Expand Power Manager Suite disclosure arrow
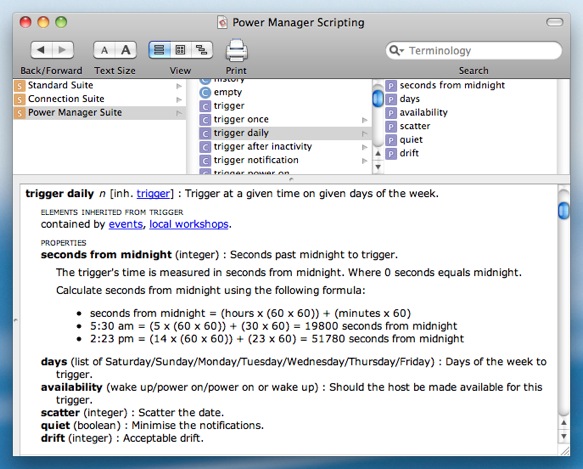This screenshot has height=469, width=583. tap(179, 113)
